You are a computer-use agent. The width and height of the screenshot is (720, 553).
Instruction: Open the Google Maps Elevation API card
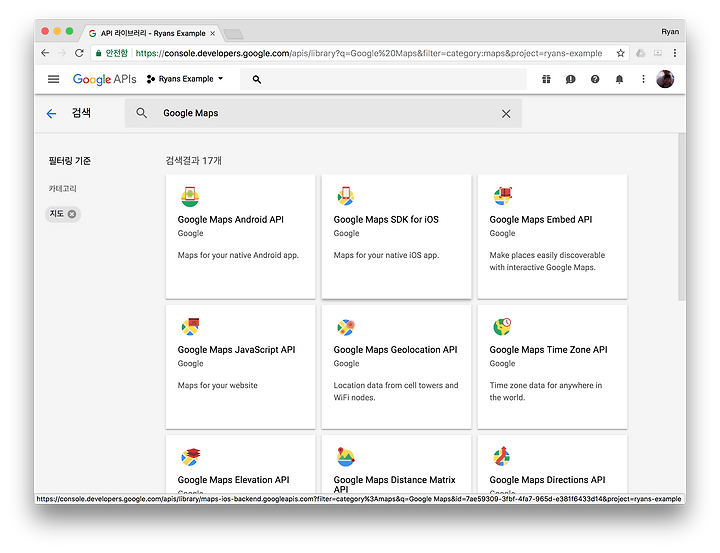pyautogui.click(x=240, y=465)
